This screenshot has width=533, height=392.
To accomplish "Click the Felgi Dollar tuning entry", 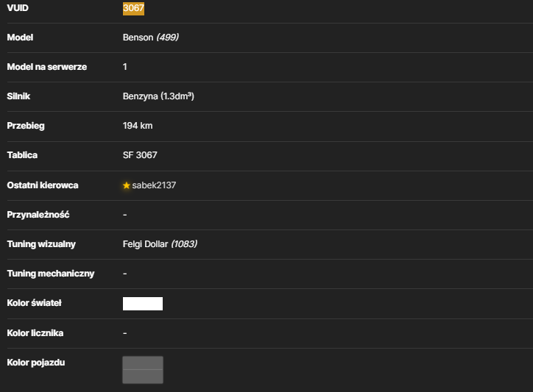I will (x=146, y=244).
